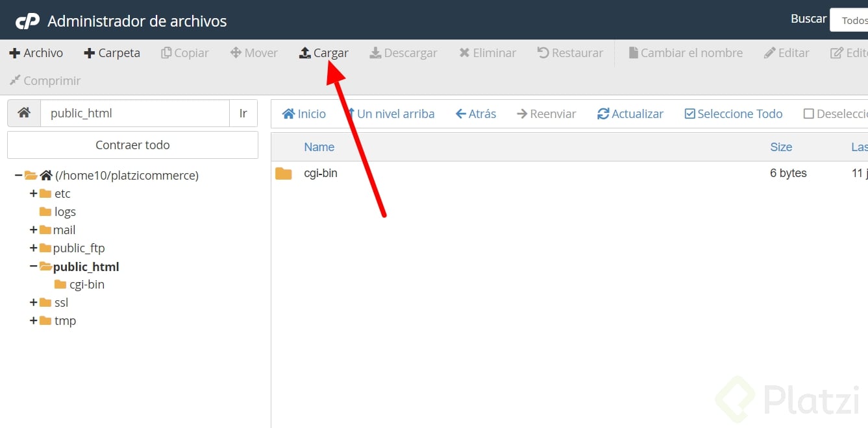868x428 pixels.
Task: Select (/home10/platzicommerce) in the tree
Action: click(127, 176)
